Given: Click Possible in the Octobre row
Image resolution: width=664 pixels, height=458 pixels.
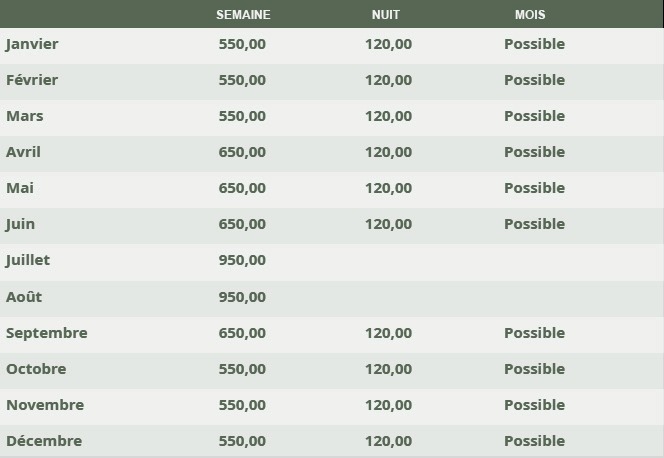Looking at the screenshot, I should (x=534, y=369).
